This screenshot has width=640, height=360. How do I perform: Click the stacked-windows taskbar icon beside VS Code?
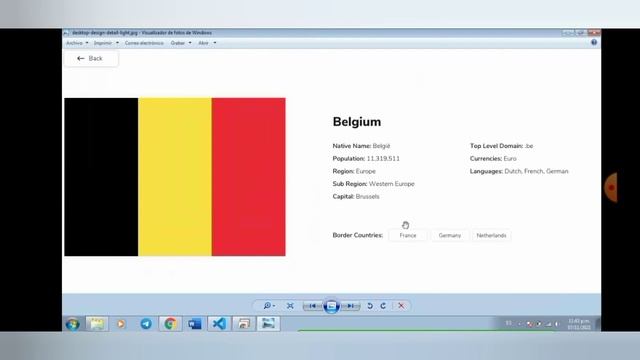coord(244,324)
